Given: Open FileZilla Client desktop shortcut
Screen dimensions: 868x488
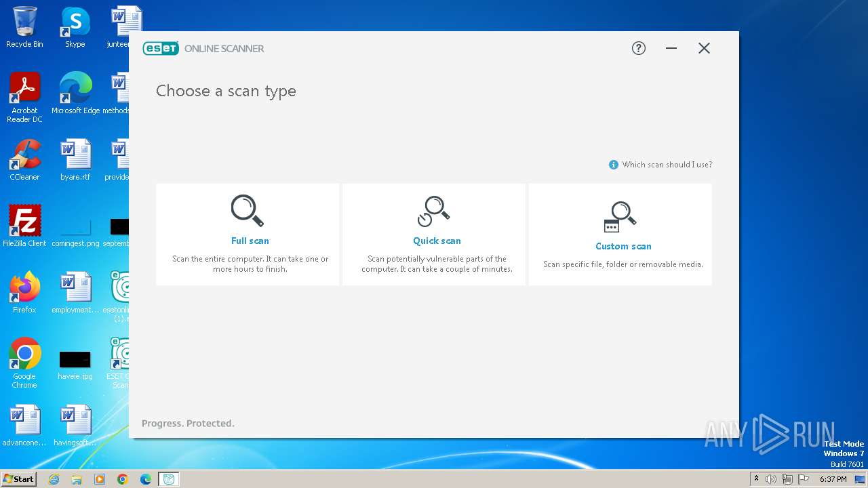Looking at the screenshot, I should click(x=24, y=226).
